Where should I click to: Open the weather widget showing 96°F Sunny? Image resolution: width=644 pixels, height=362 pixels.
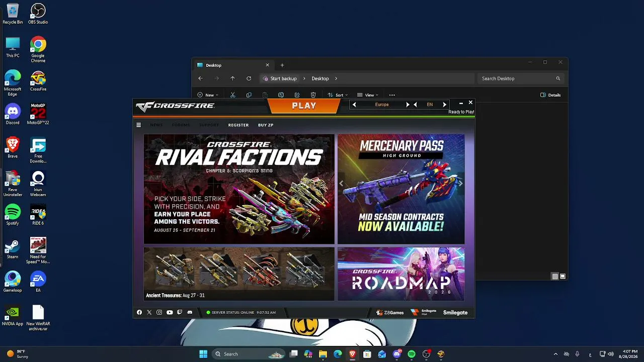click(18, 354)
